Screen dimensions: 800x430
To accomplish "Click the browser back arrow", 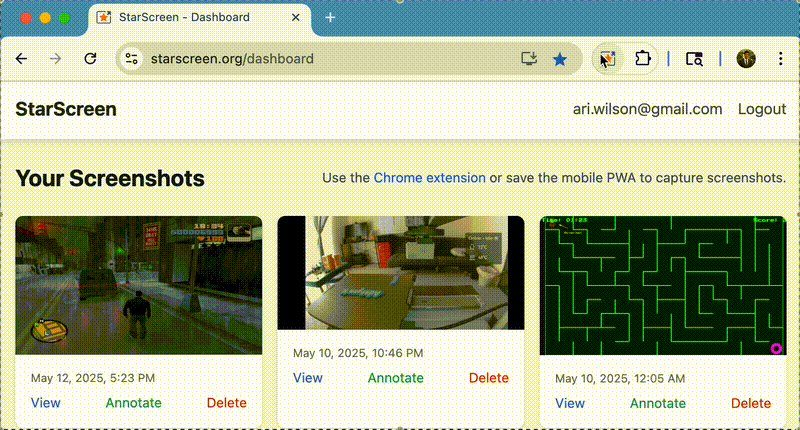I will 21,59.
